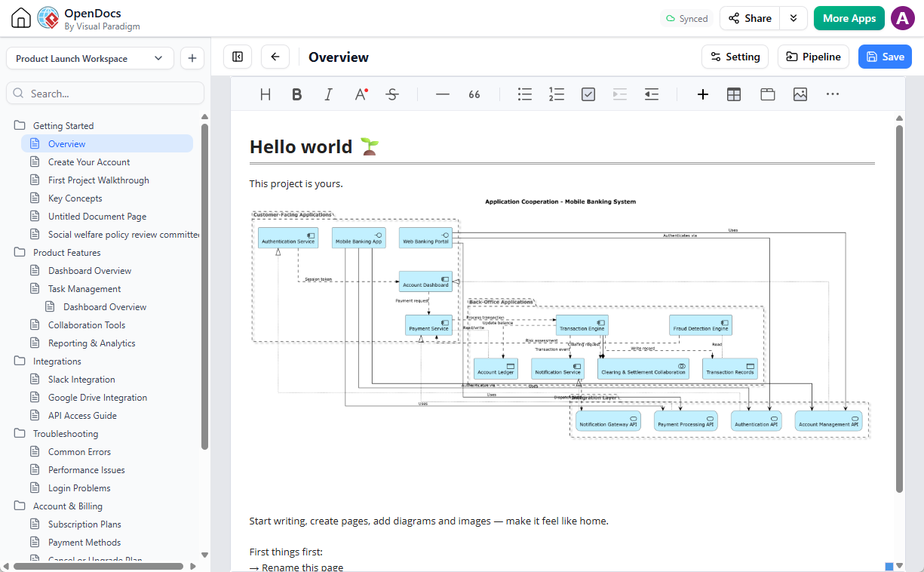Select the banking system diagram image
The width and height of the screenshot is (924, 572).
pyautogui.click(x=560, y=318)
